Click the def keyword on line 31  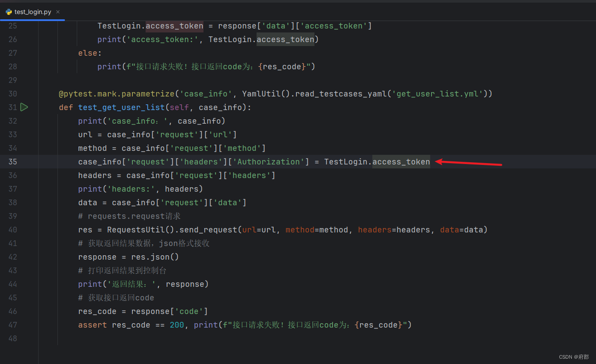[x=66, y=107]
